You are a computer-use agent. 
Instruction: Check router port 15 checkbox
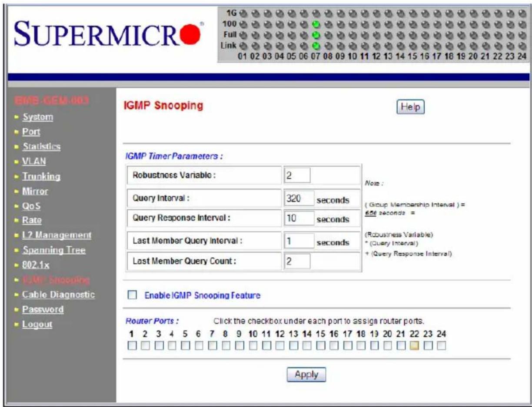point(320,346)
